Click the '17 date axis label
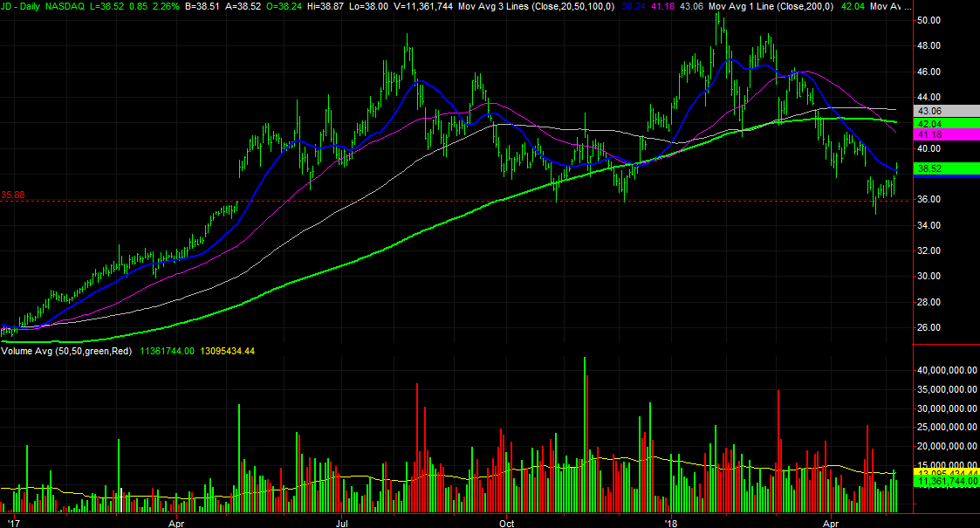The width and height of the screenshot is (980, 528). click(x=13, y=523)
